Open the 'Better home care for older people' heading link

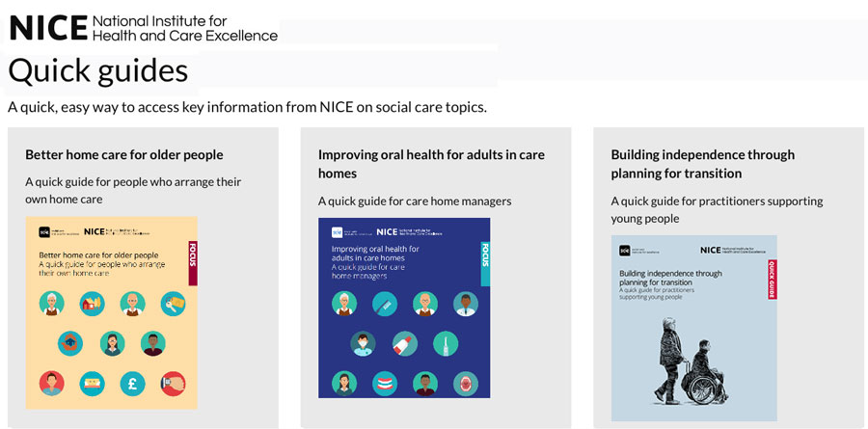(x=124, y=154)
